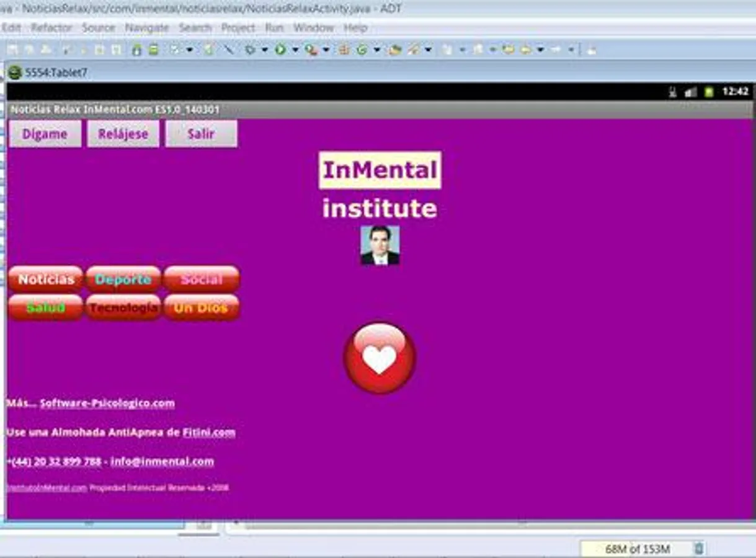Viewport: 756px width, 558px height.
Task: Open the New Java Class dropdown arrow
Action: (376, 50)
